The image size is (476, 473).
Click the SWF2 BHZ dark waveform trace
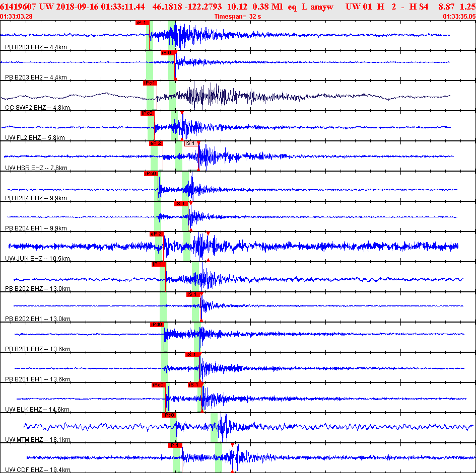(x=225, y=97)
